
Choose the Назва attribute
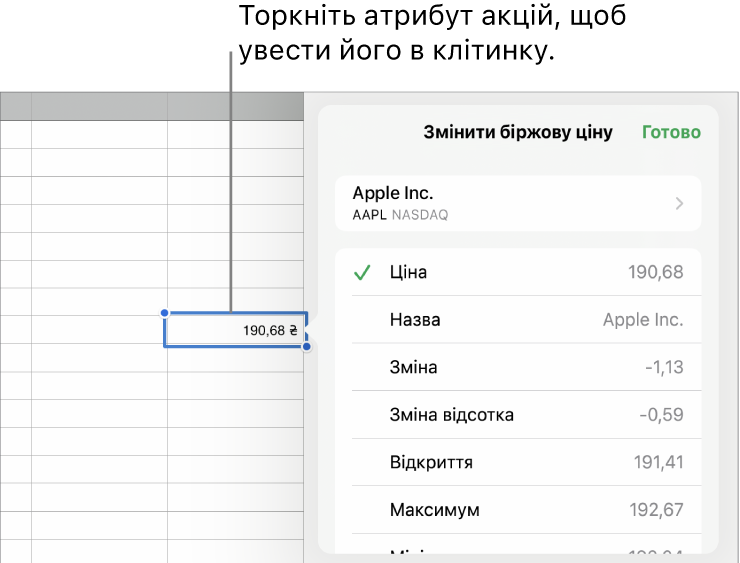click(518, 320)
